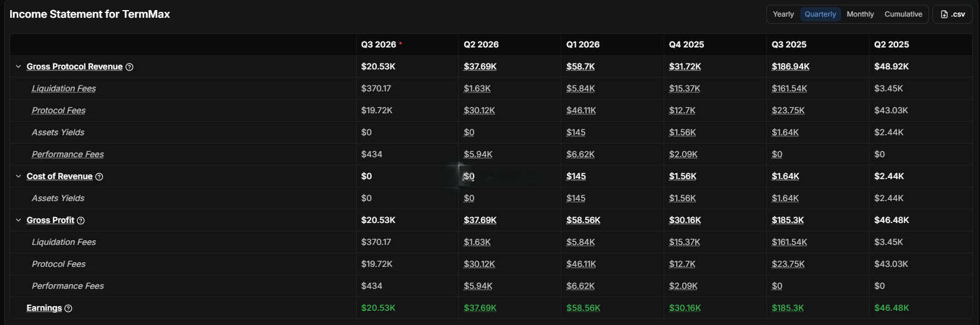The width and height of the screenshot is (980, 325).
Task: Open the Protocol Fees link under revenue
Action: (59, 110)
